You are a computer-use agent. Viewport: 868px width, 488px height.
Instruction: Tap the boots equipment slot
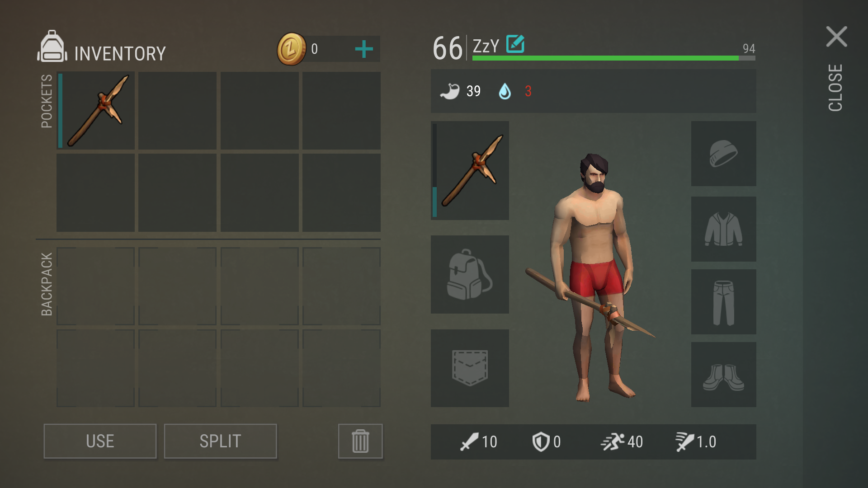(723, 375)
